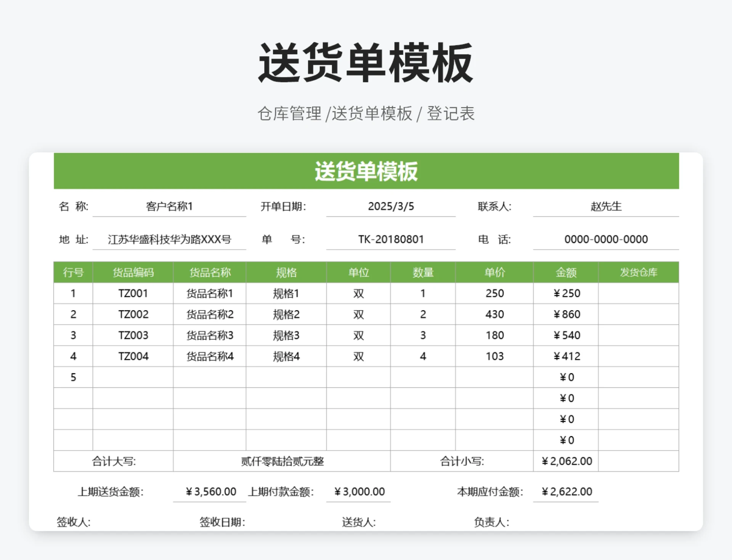The height and width of the screenshot is (560, 732).
Task: Select the contact name 赵先生
Action: [606, 206]
